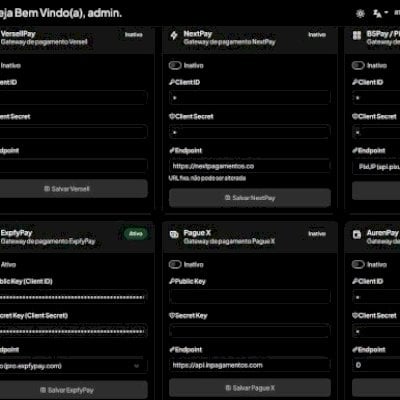The height and width of the screenshot is (400, 400).
Task: Click 'Gateway de pagamento ExpfyPay' subtitle
Action: 48,241
